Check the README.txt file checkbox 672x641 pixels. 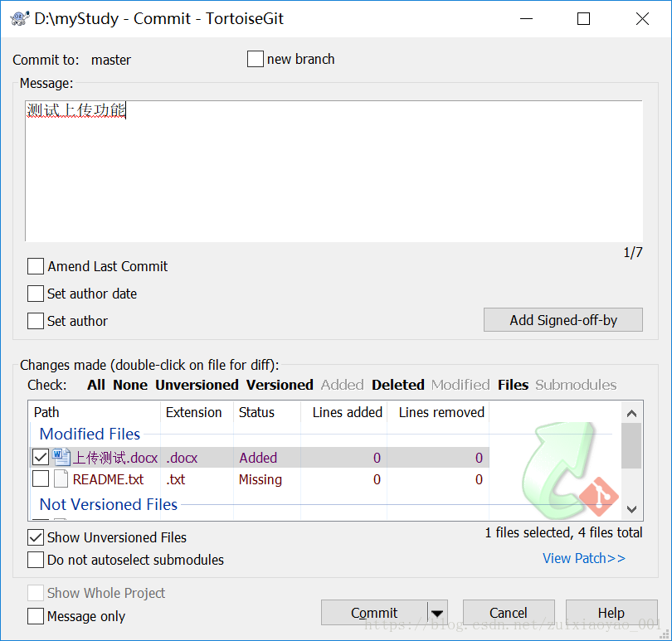coord(41,479)
